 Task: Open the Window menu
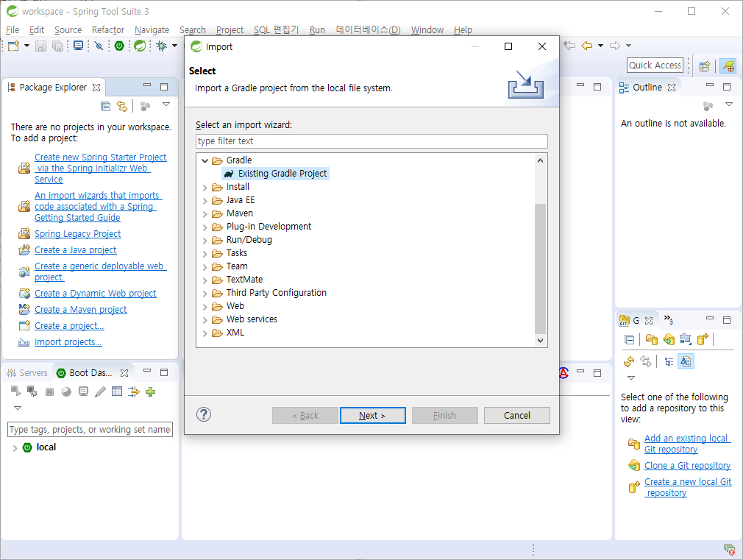pos(427,30)
